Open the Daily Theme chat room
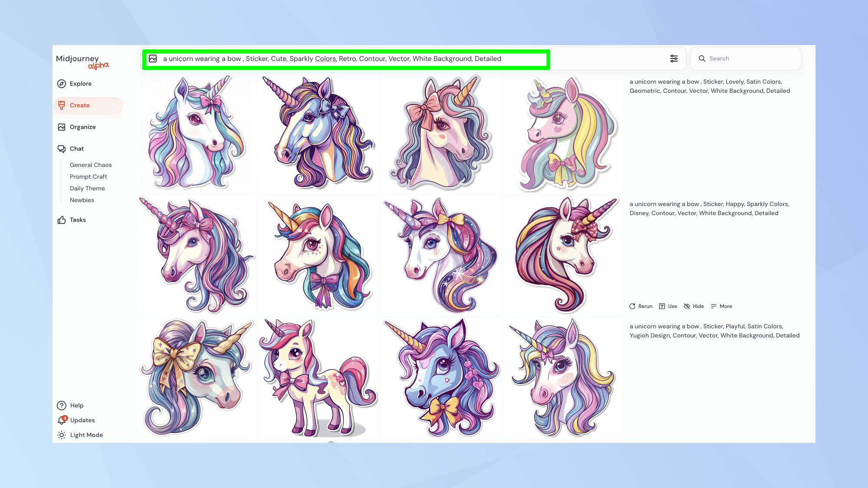Image resolution: width=868 pixels, height=488 pixels. 87,188
